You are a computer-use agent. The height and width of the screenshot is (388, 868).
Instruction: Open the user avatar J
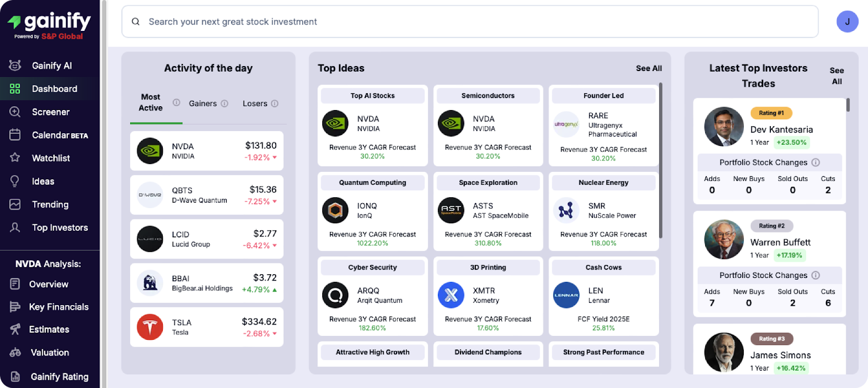point(847,22)
